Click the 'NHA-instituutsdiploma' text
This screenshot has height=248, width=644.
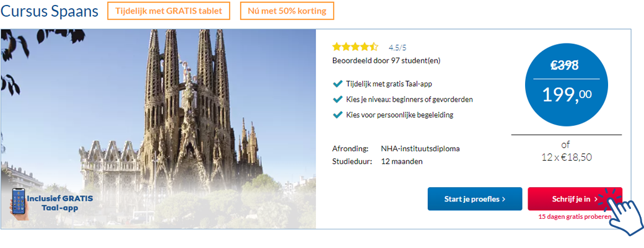pos(420,148)
